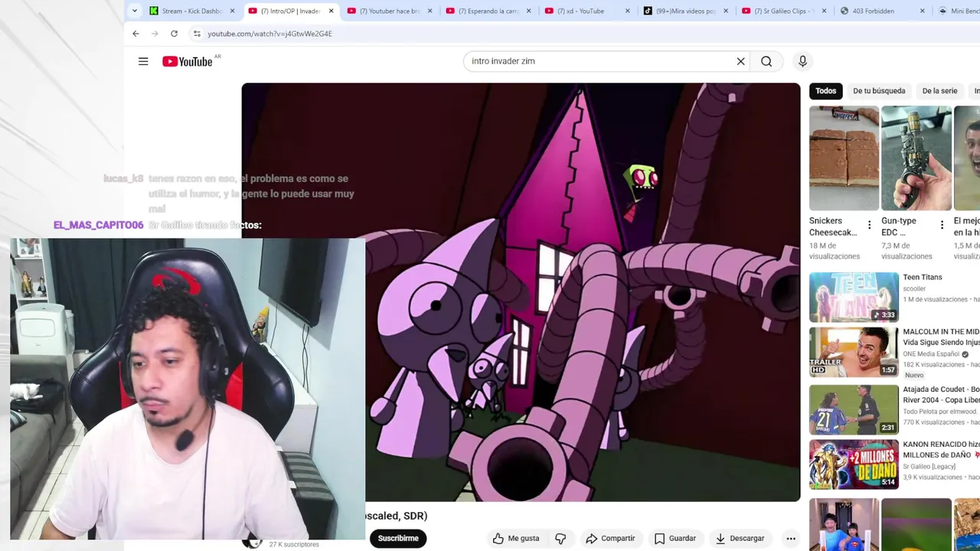The image size is (980, 551).
Task: Open options for Snickers Cheesecake short
Action: tap(869, 225)
